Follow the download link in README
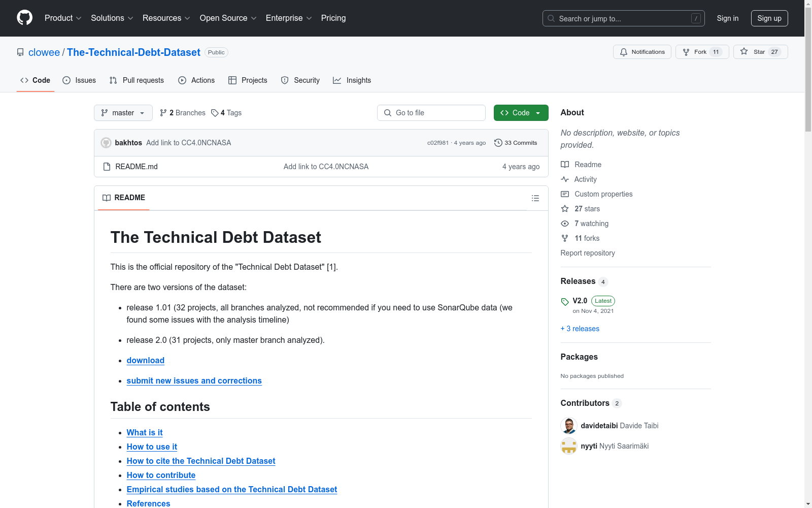This screenshot has height=508, width=812. tap(146, 360)
